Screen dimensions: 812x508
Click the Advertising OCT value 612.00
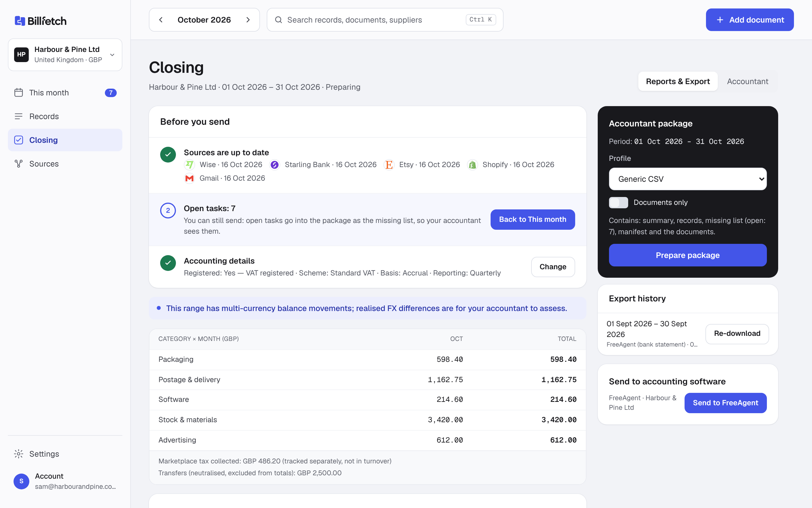coord(450,440)
